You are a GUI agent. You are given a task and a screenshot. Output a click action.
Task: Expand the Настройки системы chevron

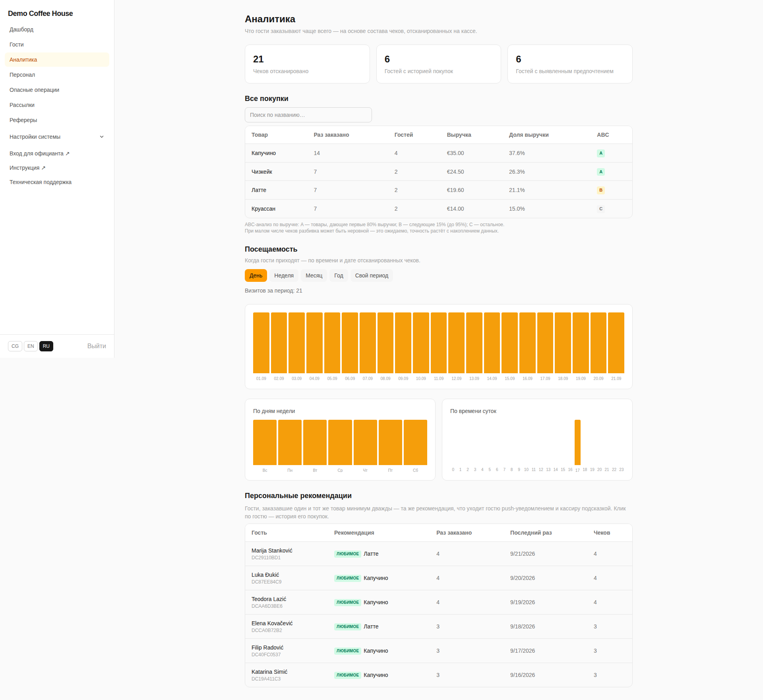pyautogui.click(x=102, y=137)
